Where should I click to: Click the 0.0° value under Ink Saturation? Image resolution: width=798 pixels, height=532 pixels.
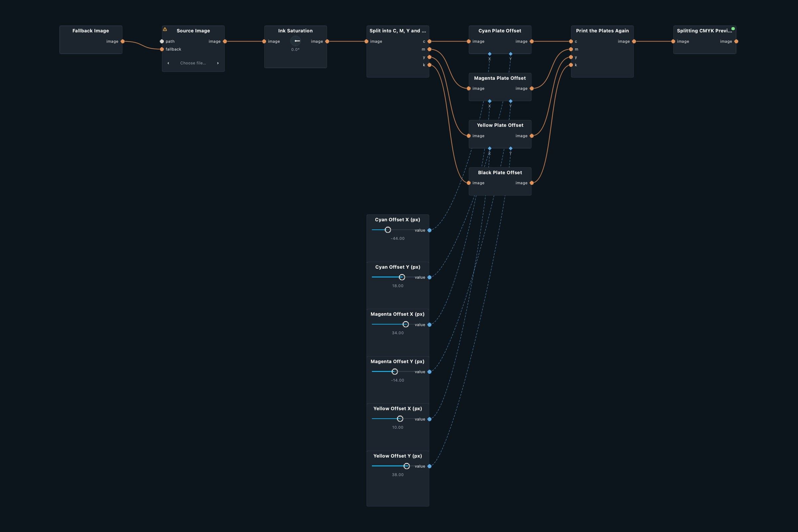(x=296, y=50)
